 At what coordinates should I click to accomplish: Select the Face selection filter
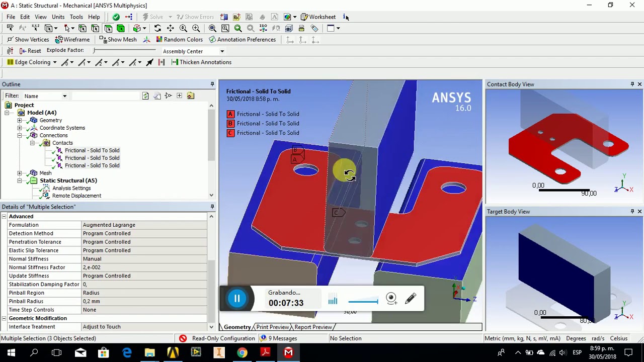click(108, 28)
